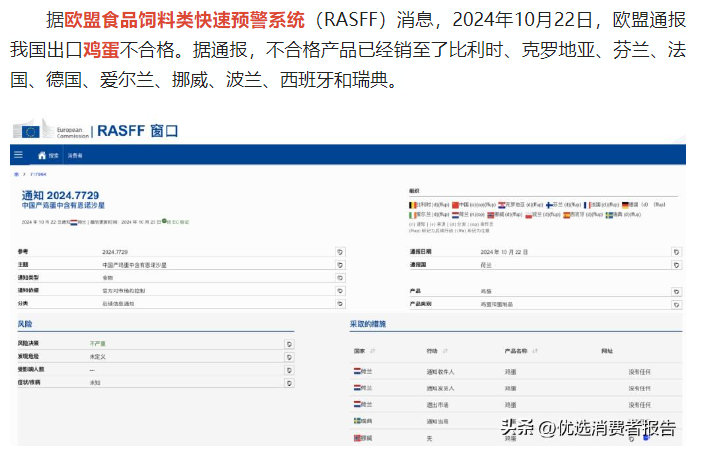Click the Croatia flag in the distribution list

[x=502, y=205]
